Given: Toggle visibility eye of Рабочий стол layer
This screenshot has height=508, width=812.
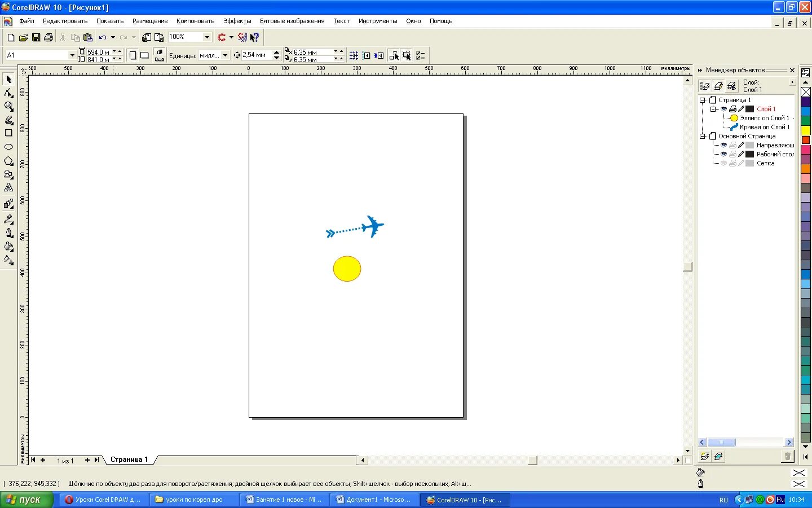Looking at the screenshot, I should (723, 154).
